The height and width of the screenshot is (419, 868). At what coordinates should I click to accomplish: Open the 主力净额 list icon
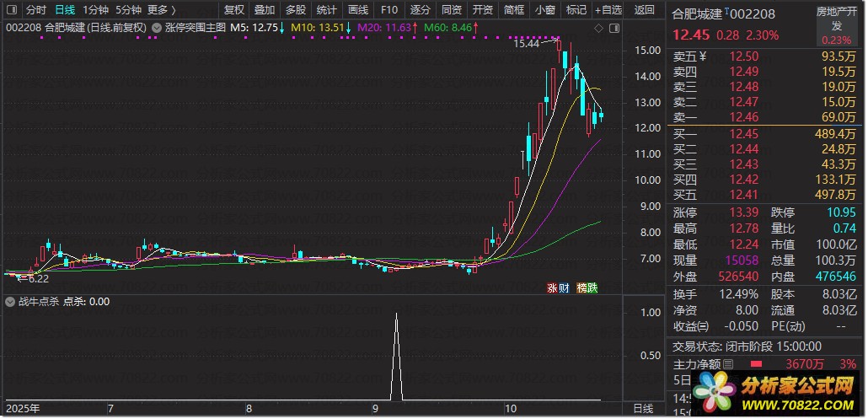point(728,364)
